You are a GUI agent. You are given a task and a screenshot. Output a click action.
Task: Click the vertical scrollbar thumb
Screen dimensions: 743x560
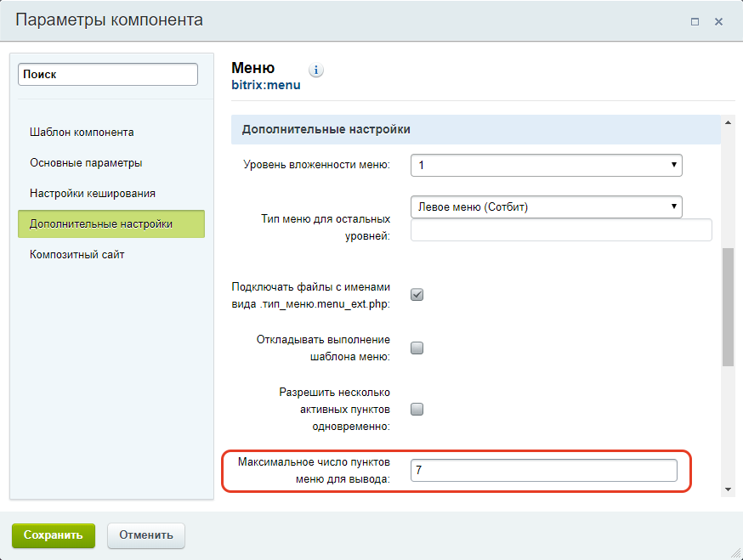point(728,307)
